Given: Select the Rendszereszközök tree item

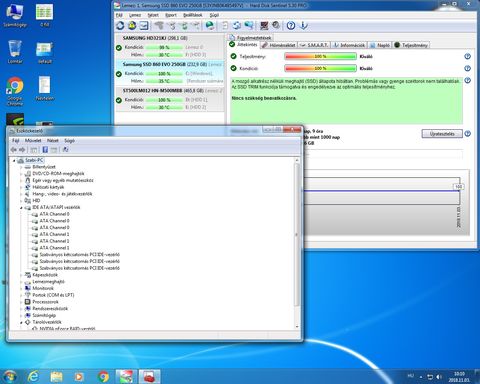Looking at the screenshot, I should click(47, 309).
